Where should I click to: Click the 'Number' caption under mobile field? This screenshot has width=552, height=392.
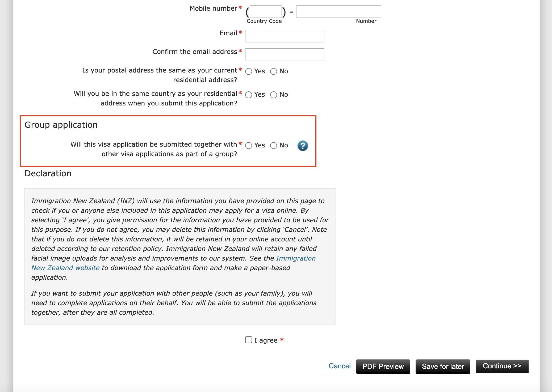coord(366,21)
